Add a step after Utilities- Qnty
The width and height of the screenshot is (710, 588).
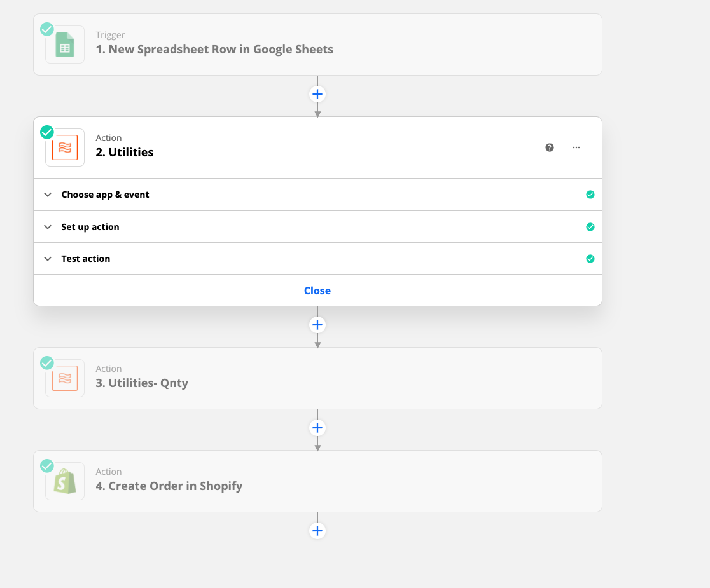317,428
